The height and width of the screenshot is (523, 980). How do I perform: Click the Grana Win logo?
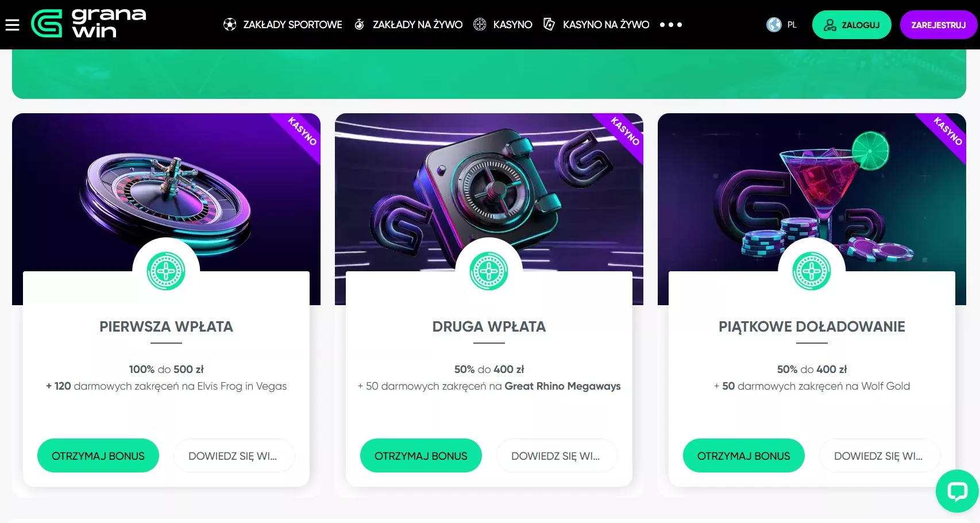click(x=89, y=24)
